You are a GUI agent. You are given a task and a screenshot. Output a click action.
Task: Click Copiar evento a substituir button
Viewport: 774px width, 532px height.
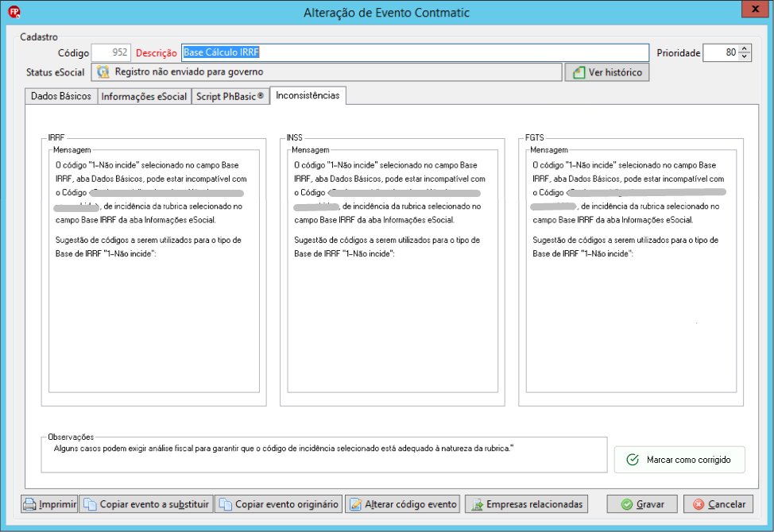tap(146, 504)
